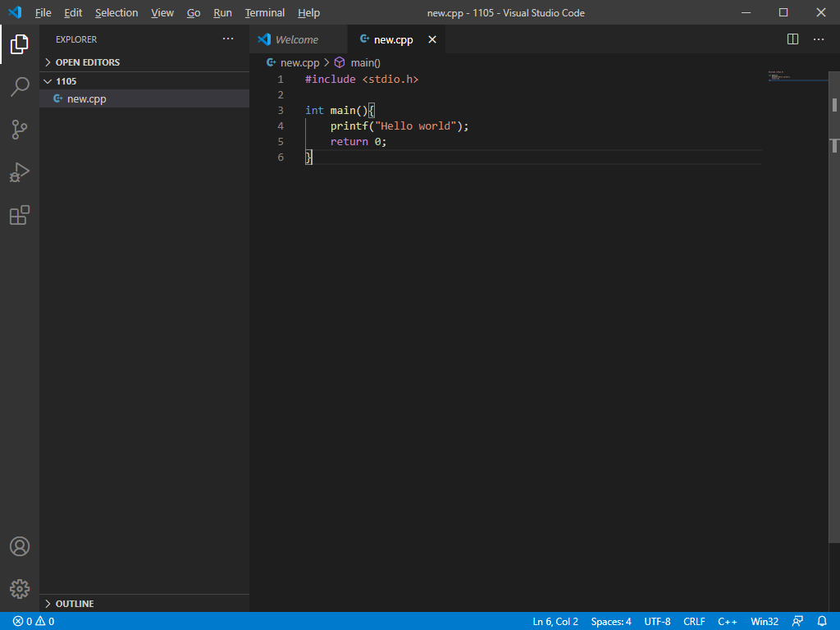Click the VS Code logo in title bar
Image resolution: width=840 pixels, height=630 pixels.
click(15, 12)
